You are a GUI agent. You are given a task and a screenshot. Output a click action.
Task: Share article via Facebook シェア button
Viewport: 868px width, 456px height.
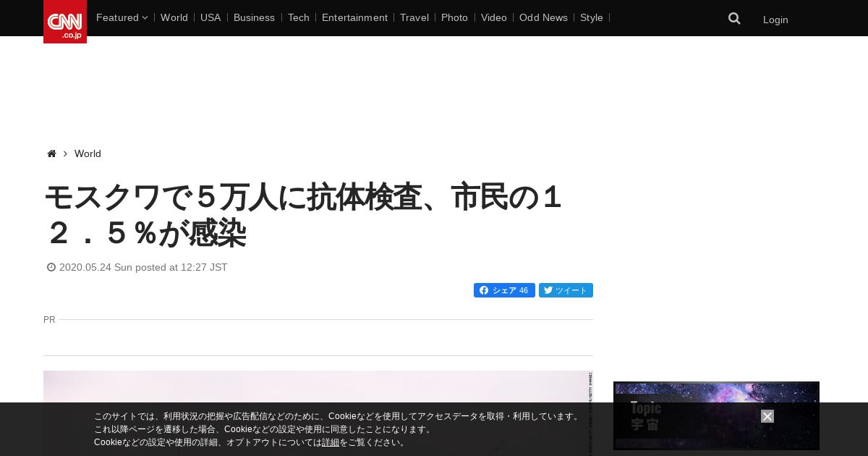504,290
